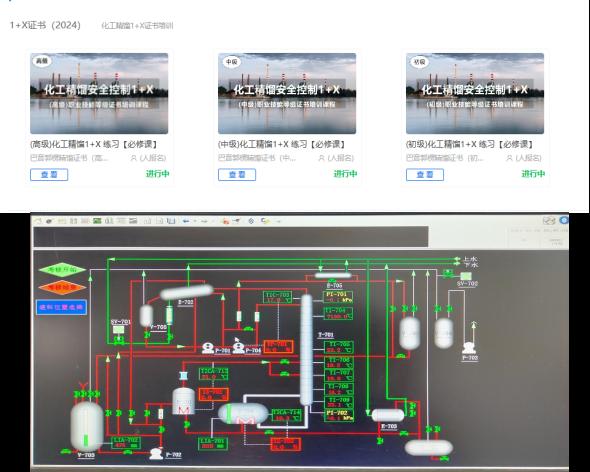
Task: Click the blue rectangular button on left
Action: (62, 307)
